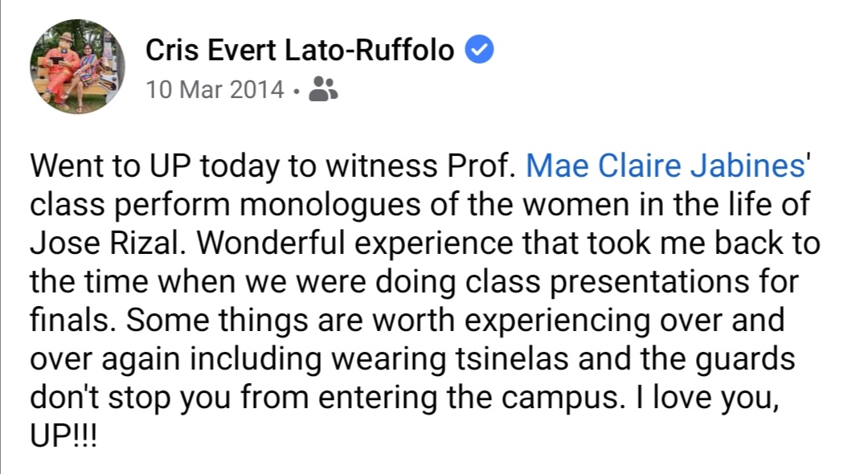Click the blue verified badge checkmark
868x474 pixels.
click(479, 49)
